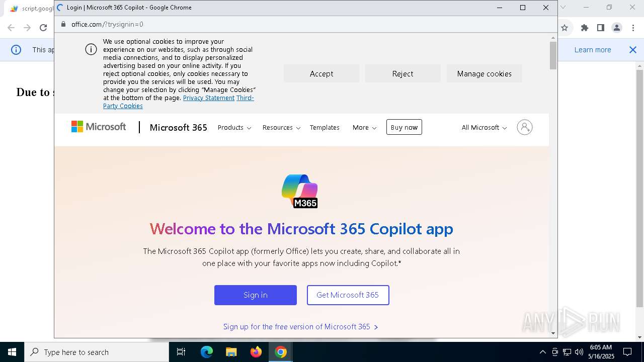Click the Get Microsoft 365 button
The height and width of the screenshot is (362, 644).
pyautogui.click(x=348, y=295)
